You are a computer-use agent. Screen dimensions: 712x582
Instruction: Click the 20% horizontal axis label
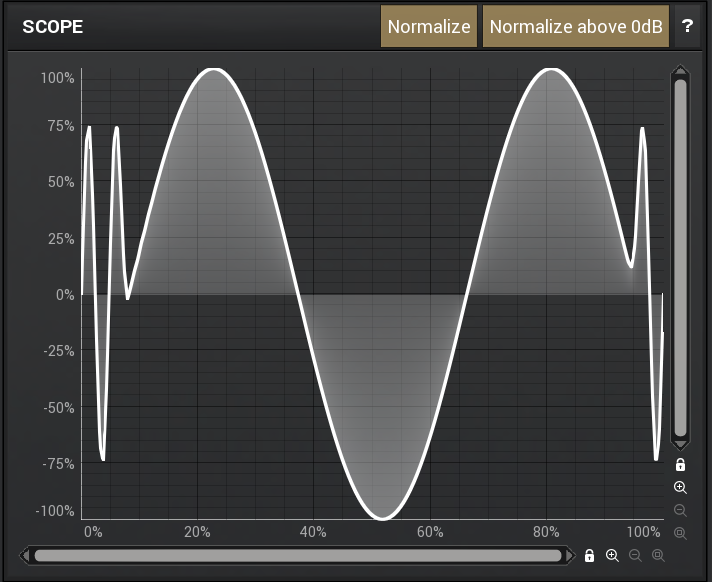tap(197, 532)
